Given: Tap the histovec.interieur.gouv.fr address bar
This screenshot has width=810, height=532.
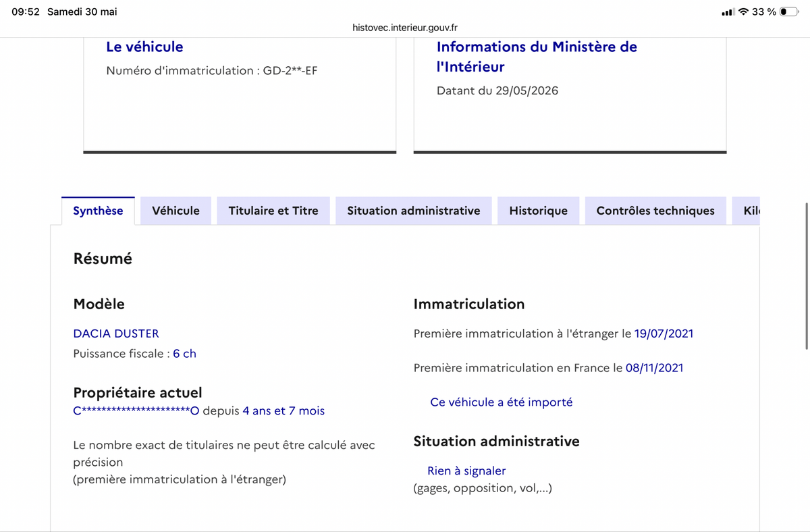Looking at the screenshot, I should point(405,28).
